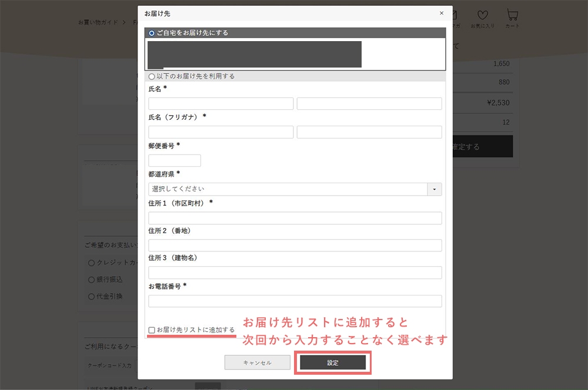This screenshot has height=390, width=588.
Task: Focus the first フリガナ name field
Action: [x=220, y=132]
